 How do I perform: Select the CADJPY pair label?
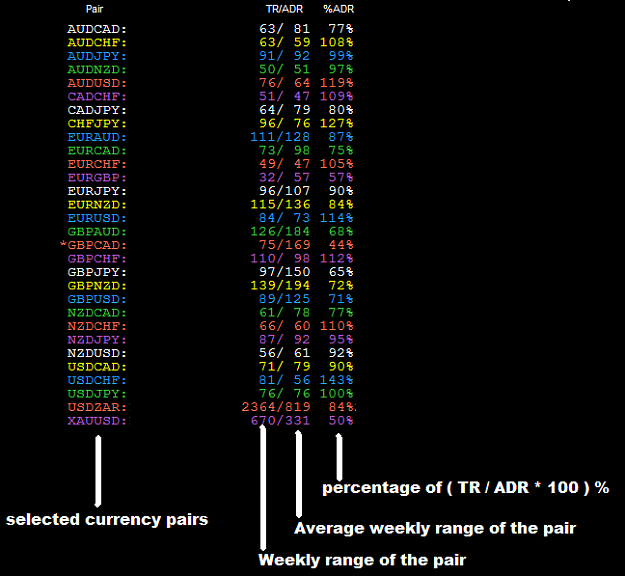97,110
